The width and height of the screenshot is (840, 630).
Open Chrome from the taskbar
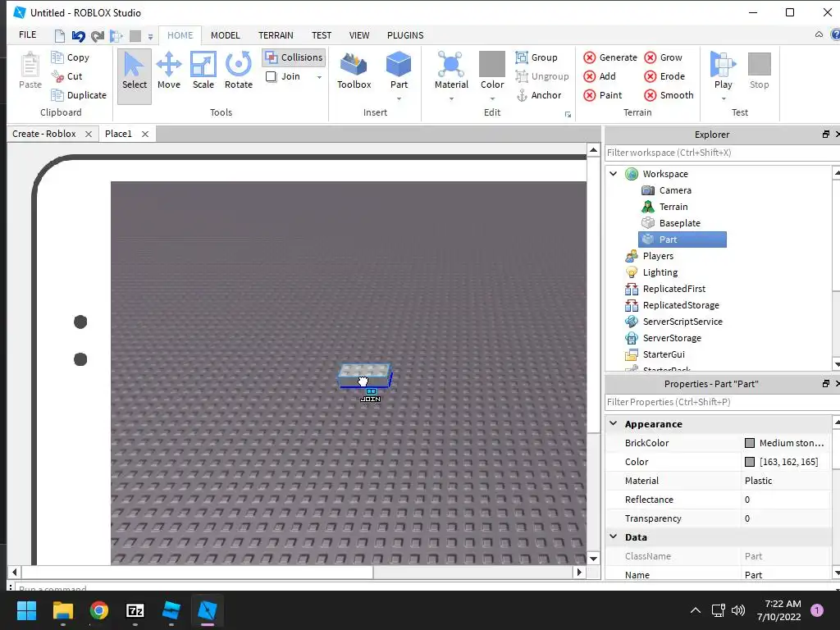tap(99, 610)
